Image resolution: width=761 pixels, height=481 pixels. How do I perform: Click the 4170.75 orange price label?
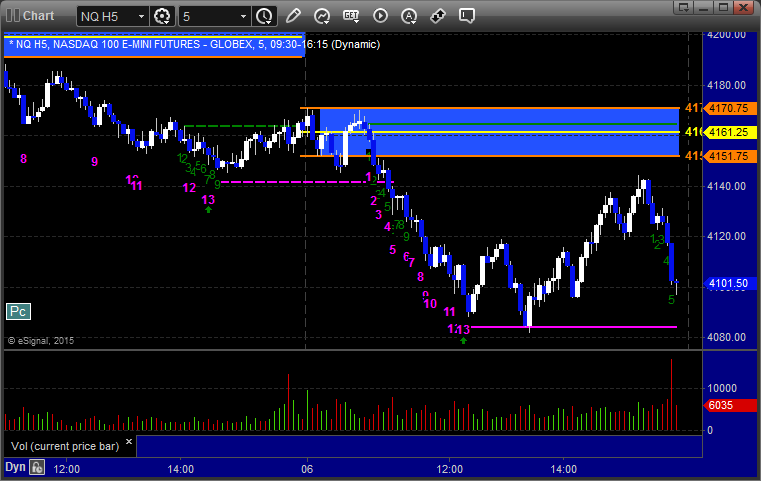pyautogui.click(x=730, y=108)
